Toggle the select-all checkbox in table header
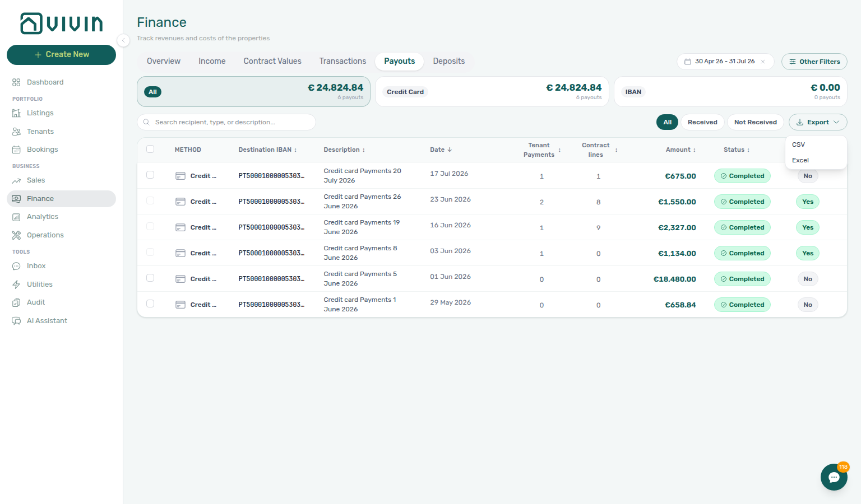The width and height of the screenshot is (861, 504). point(150,149)
